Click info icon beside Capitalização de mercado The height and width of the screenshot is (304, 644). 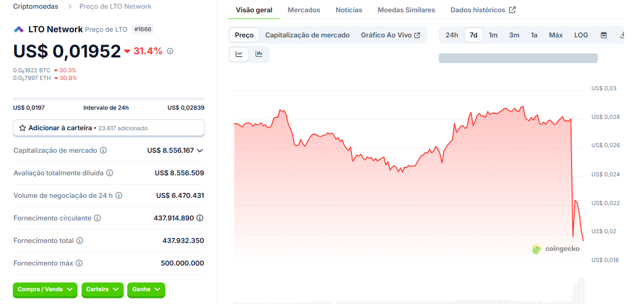[x=103, y=150]
